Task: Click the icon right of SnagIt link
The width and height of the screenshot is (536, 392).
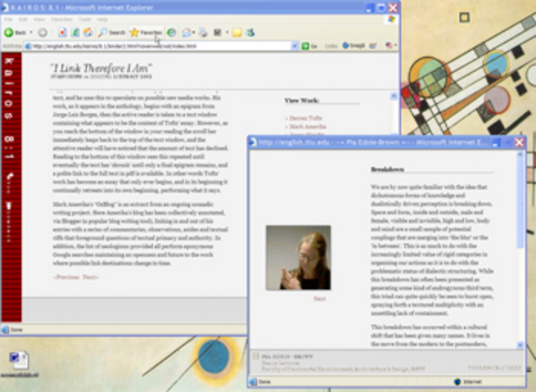Action: pyautogui.click(x=373, y=45)
